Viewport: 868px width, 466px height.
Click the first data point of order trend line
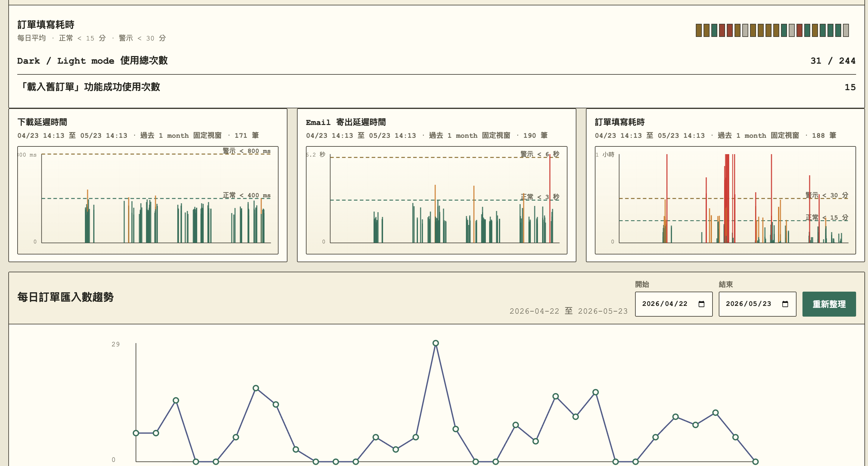136,433
